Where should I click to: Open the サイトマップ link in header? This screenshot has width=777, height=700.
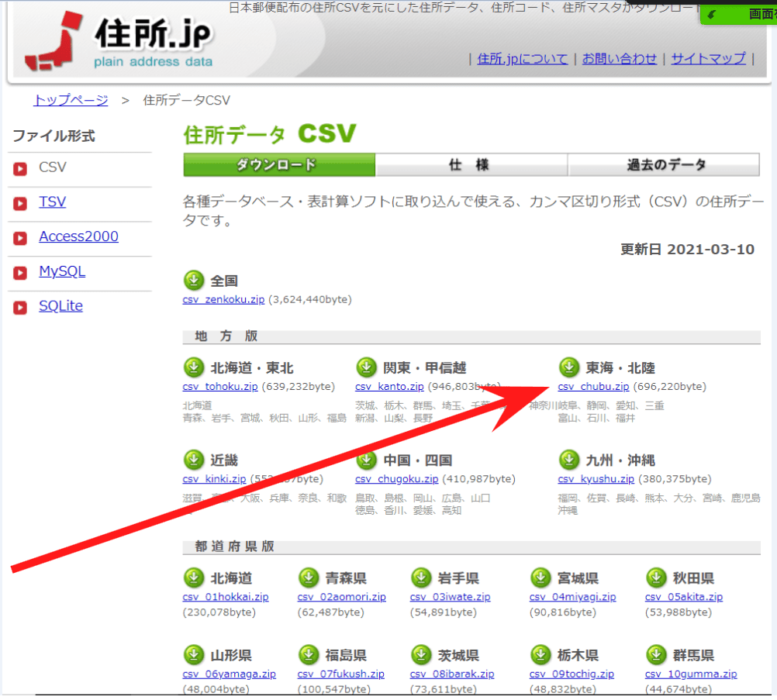[708, 58]
